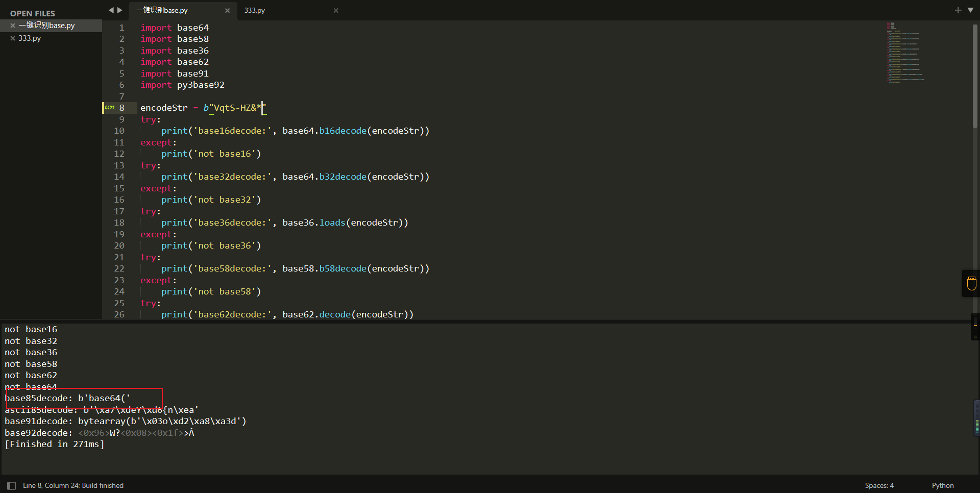Change indentation via Spaces: 4
This screenshot has height=493, width=980.
tap(879, 486)
